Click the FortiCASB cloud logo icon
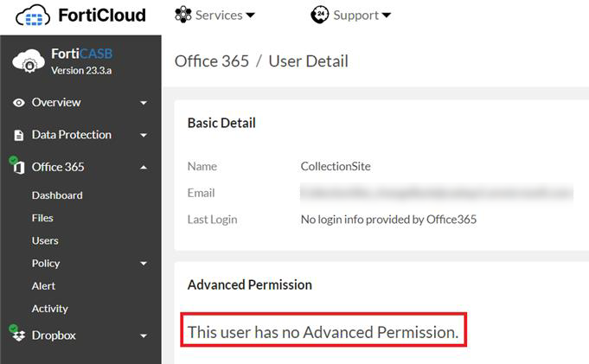This screenshot has width=589, height=364. 29,61
